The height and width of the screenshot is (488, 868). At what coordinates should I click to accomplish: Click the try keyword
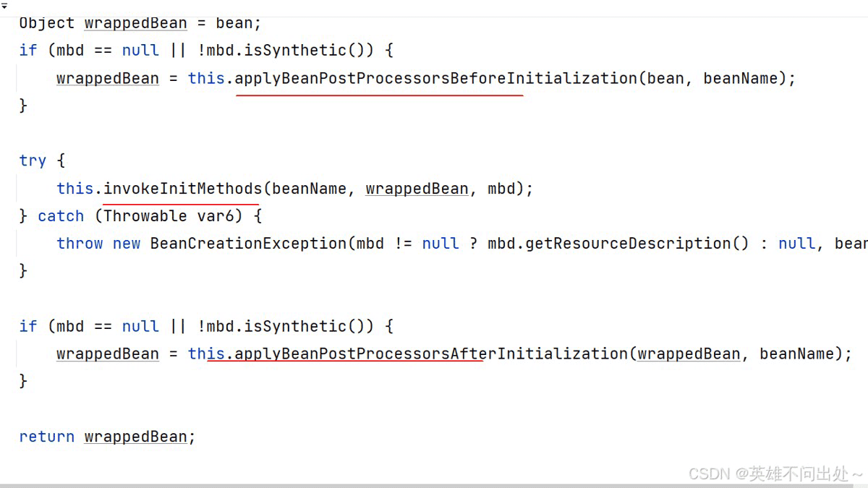pos(33,160)
